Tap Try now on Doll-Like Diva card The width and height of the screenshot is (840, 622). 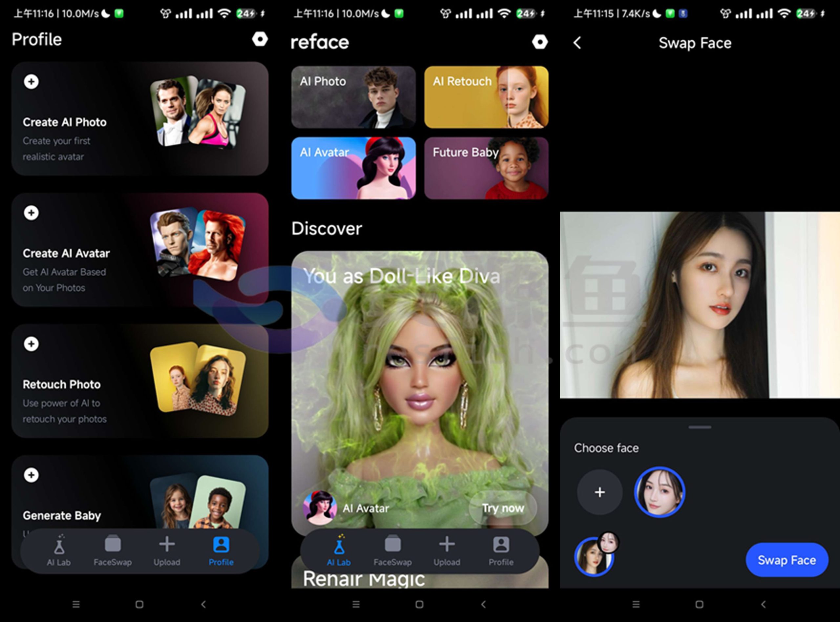click(x=503, y=508)
